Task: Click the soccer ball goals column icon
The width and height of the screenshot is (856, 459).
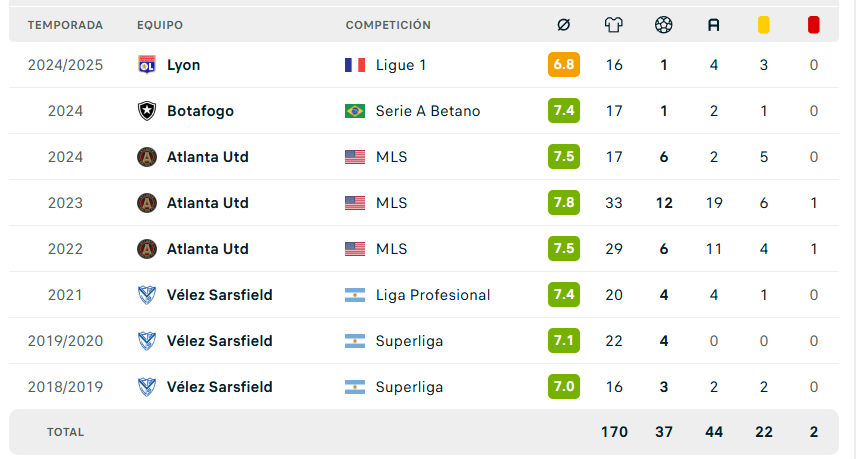Action: point(663,25)
